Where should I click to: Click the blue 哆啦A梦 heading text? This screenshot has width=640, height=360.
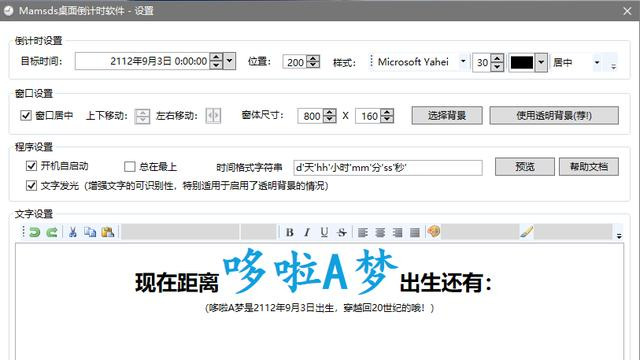point(310,271)
